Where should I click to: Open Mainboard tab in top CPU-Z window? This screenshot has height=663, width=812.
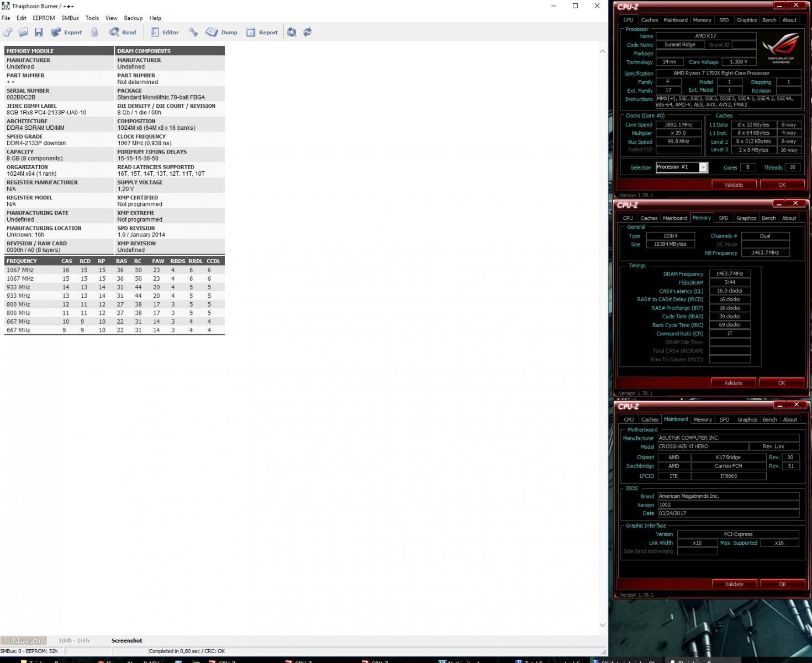coord(676,20)
